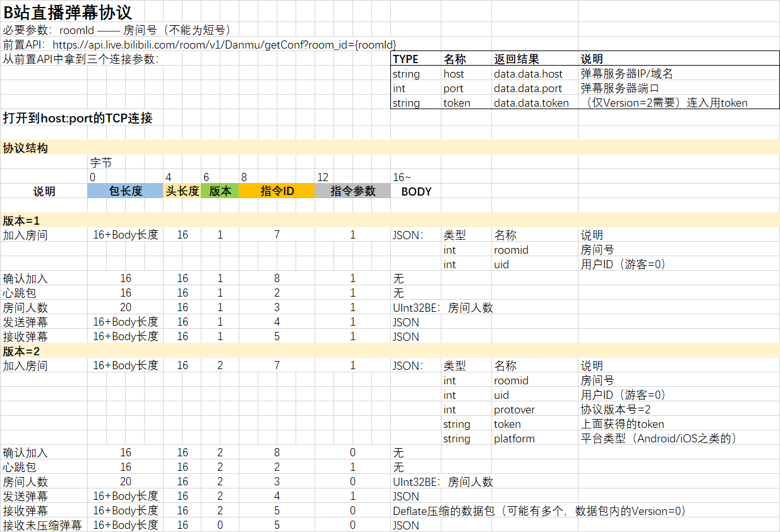Click the "protover" name cell
Image resolution: width=780 pixels, height=532 pixels.
(x=514, y=409)
